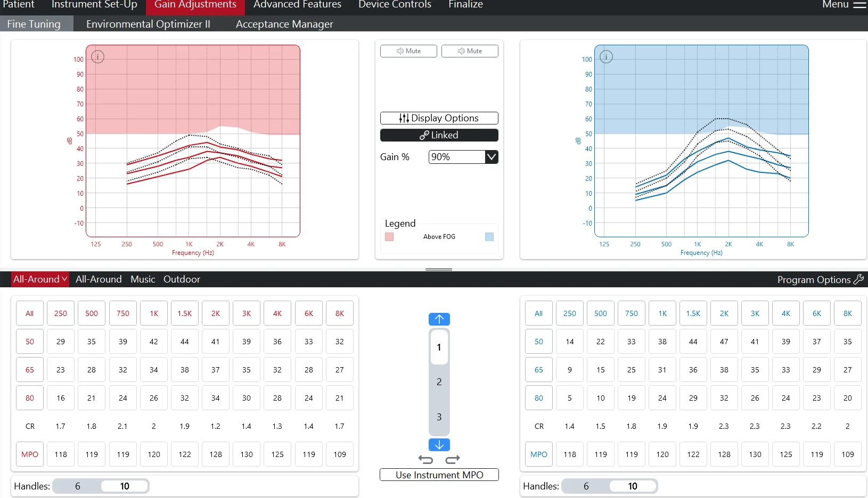The image size is (868, 498).
Task: Select the left All frequency button
Action: pos(30,313)
